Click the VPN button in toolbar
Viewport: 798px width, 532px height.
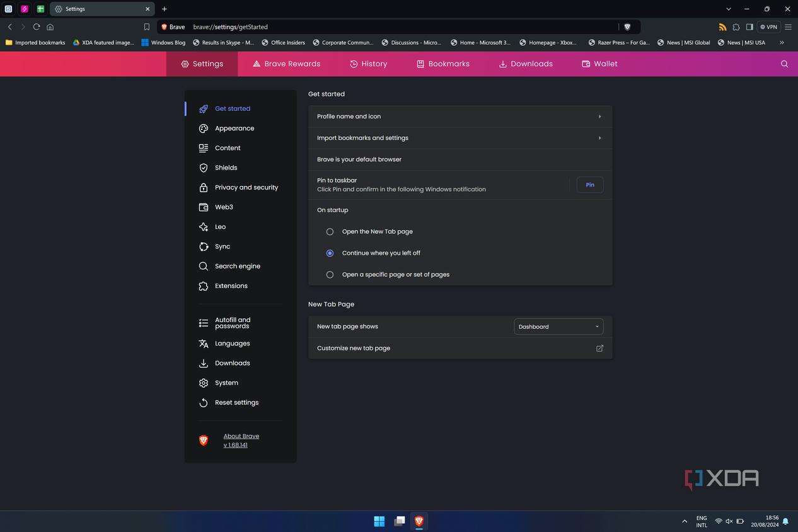[x=768, y=27]
